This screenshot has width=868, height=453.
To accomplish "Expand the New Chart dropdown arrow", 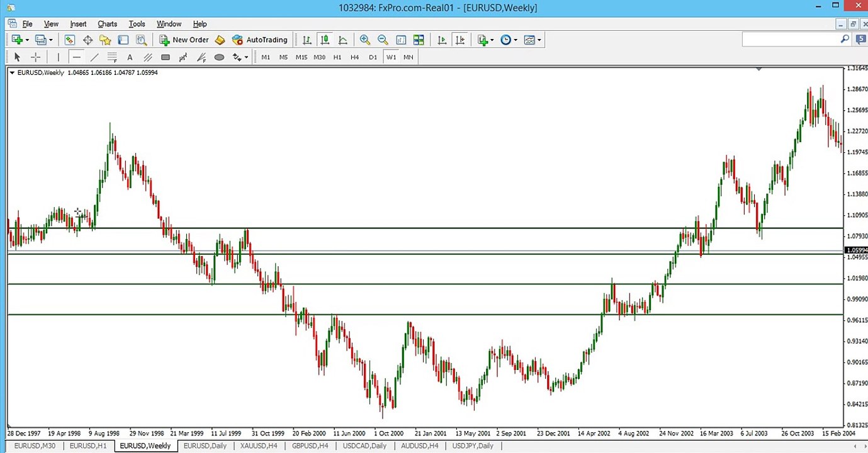I will 27,40.
